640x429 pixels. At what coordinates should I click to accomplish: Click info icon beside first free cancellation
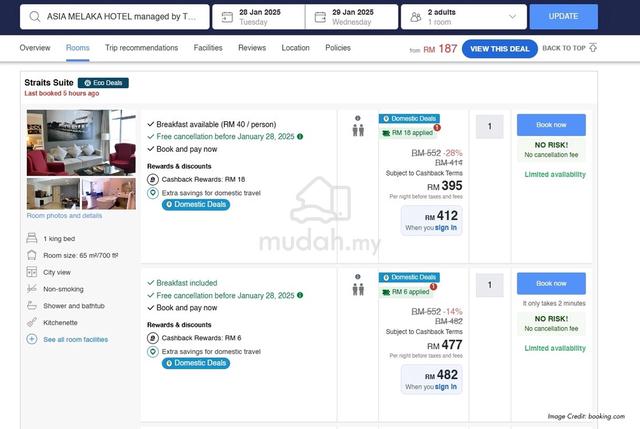[x=300, y=136]
